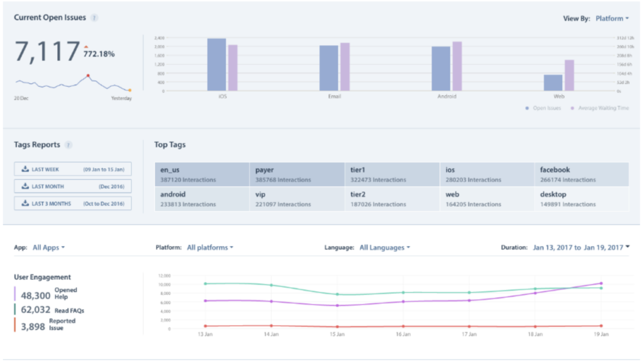Click download icon in Last Week button
This screenshot has width=644, height=364.
click(x=25, y=169)
